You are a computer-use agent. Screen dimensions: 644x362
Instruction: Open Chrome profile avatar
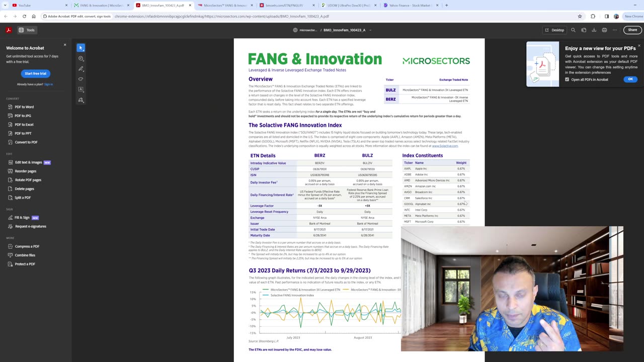(x=616, y=16)
